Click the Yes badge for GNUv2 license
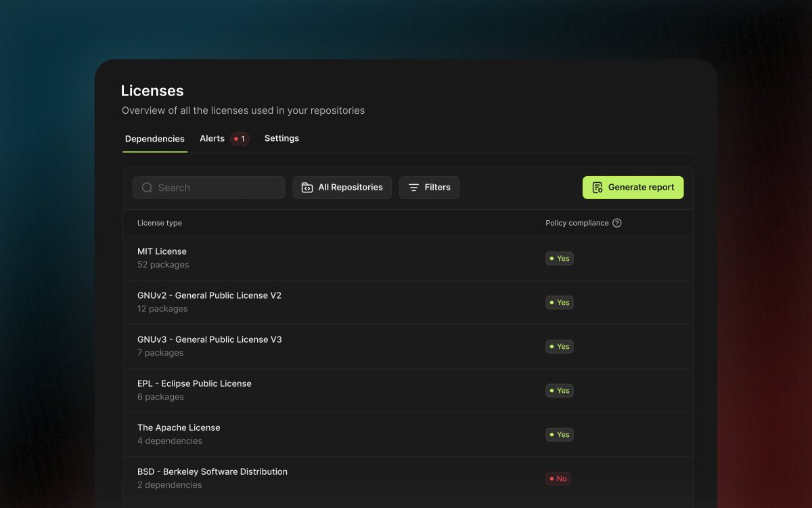This screenshot has height=508, width=812. (560, 302)
